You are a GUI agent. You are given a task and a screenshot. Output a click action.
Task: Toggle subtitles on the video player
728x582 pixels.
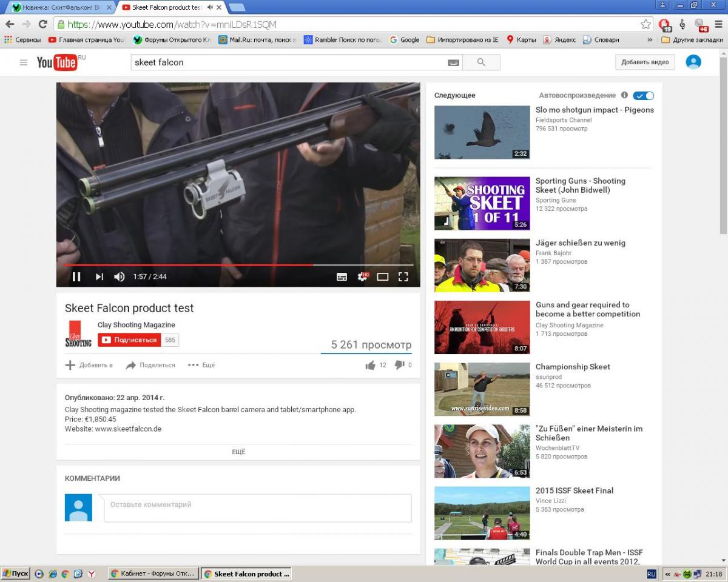click(342, 277)
